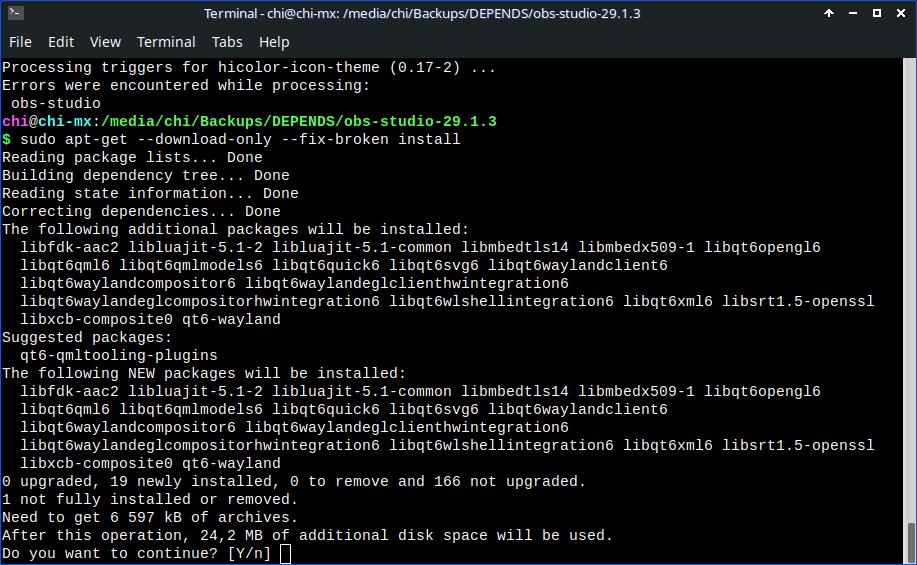Screen dimensions: 917x565
Task: Minimize the terminal window
Action: pos(853,13)
